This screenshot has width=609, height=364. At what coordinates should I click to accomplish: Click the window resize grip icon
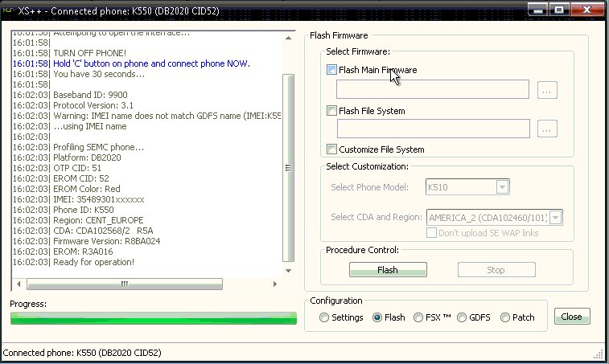[x=598, y=354]
